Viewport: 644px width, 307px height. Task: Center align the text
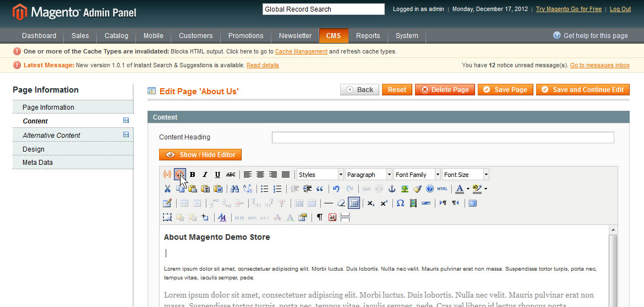coord(260,175)
